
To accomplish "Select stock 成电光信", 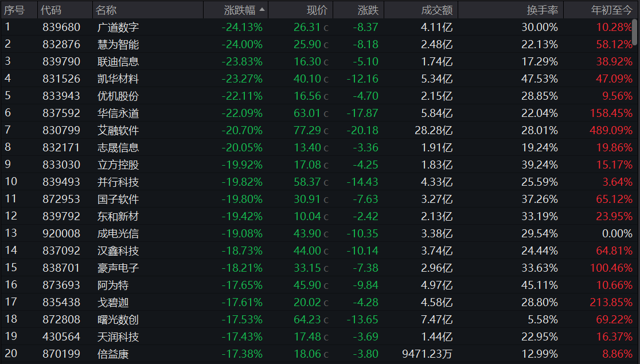I will pos(118,233).
